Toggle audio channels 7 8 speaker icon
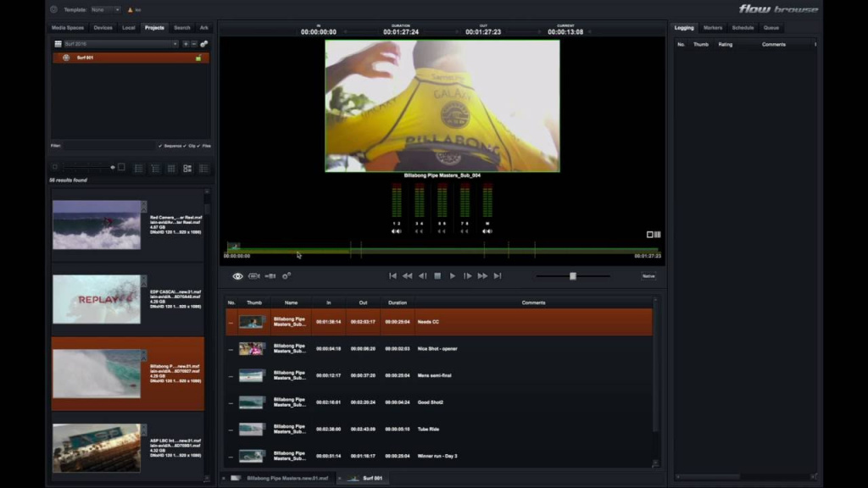Screen dimensions: 868x488 click(x=465, y=231)
